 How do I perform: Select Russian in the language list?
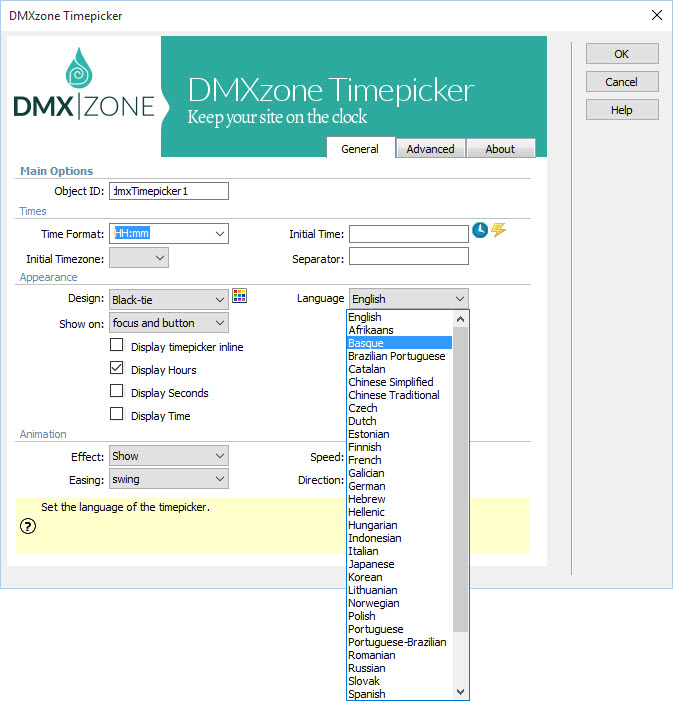(400, 668)
